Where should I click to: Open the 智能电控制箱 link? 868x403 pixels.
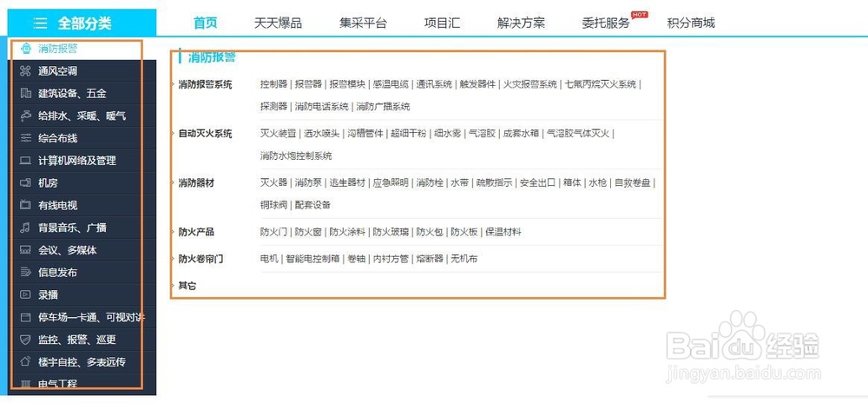[x=312, y=259]
